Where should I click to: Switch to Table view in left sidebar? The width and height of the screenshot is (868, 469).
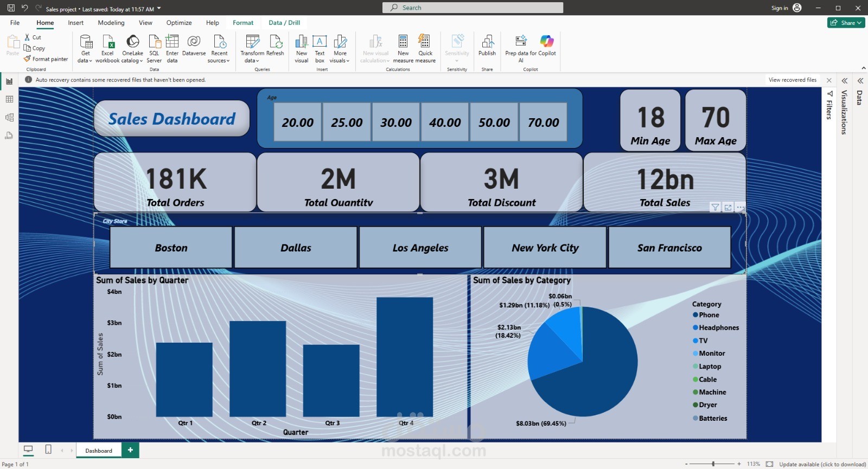point(9,99)
